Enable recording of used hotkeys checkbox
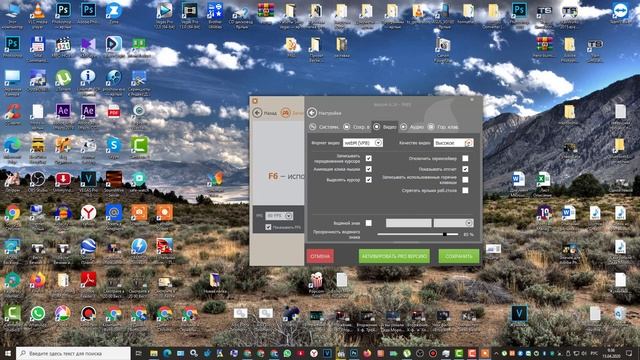640x360 pixels. tap(465, 180)
